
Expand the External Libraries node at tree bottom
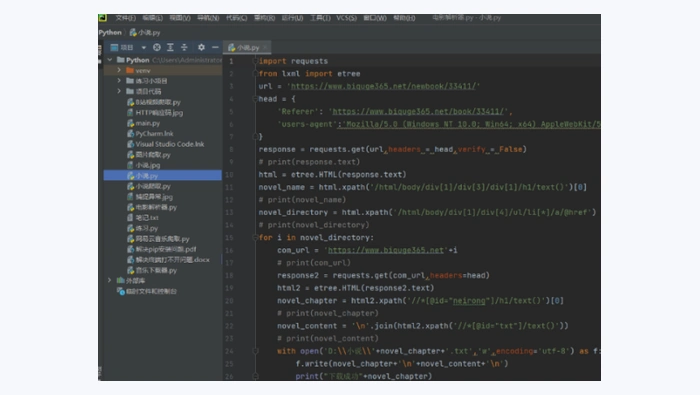[x=109, y=280]
